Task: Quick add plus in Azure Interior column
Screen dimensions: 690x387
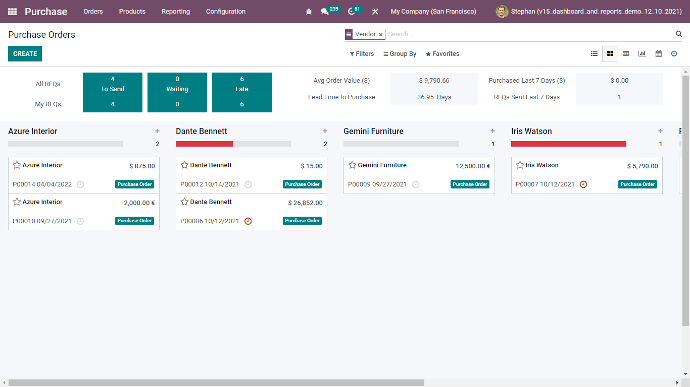Action: 157,131
